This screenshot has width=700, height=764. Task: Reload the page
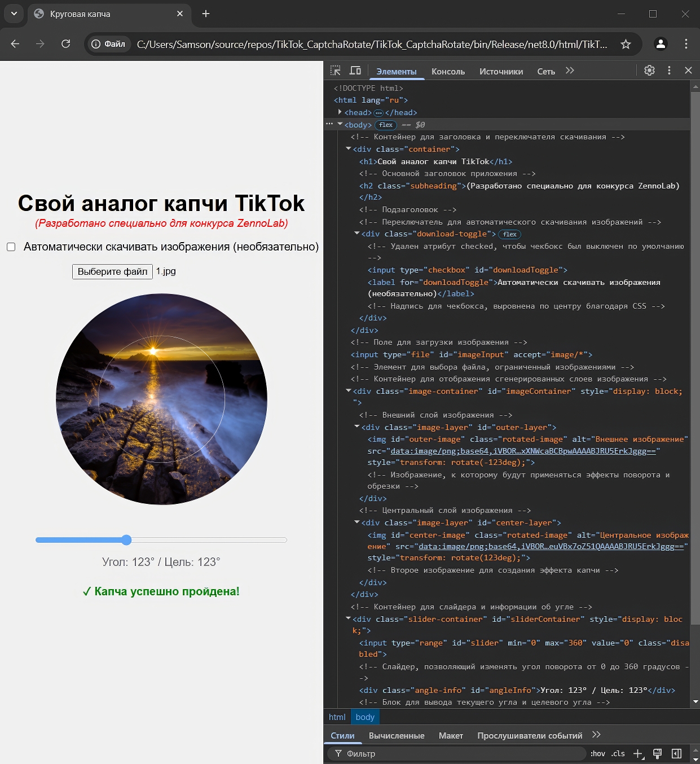click(x=65, y=44)
